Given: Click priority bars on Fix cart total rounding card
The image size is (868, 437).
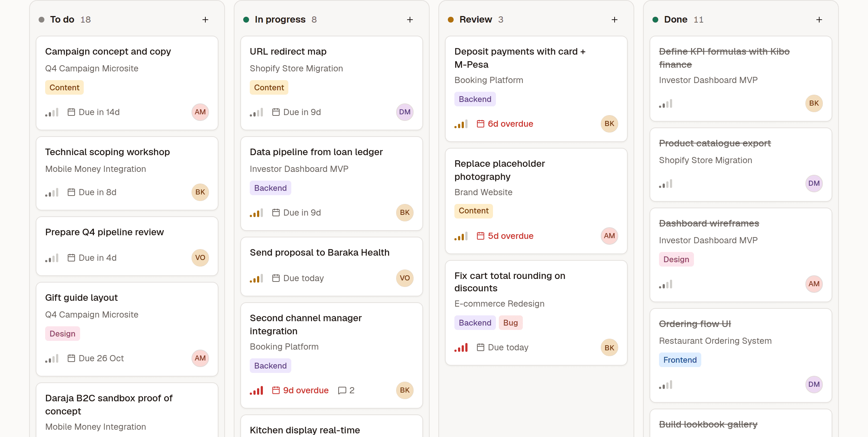Looking at the screenshot, I should 461,347.
